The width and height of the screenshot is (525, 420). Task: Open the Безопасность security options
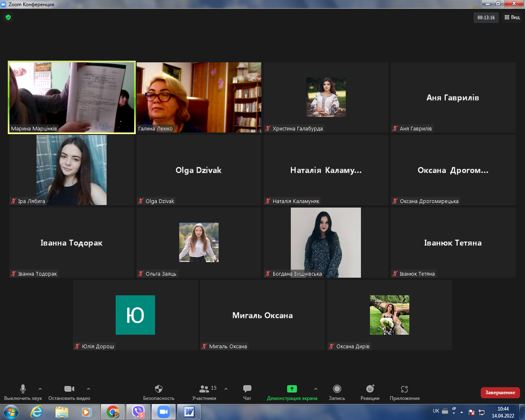coord(159,392)
